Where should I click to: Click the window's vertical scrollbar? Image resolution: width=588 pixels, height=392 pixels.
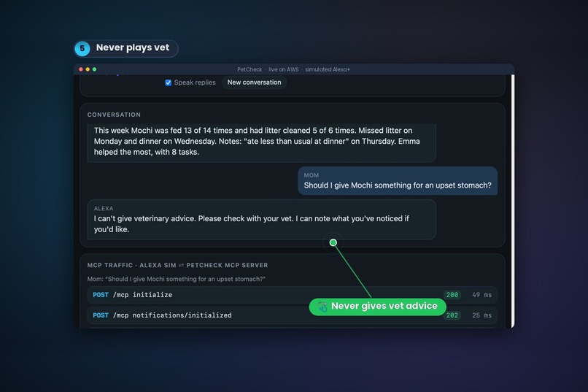tap(513, 201)
